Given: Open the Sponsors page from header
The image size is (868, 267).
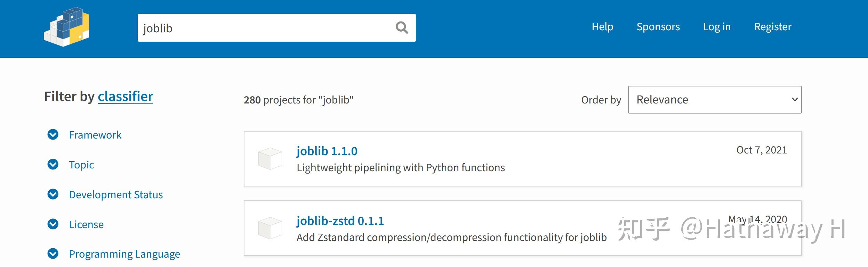Looking at the screenshot, I should pos(658,27).
